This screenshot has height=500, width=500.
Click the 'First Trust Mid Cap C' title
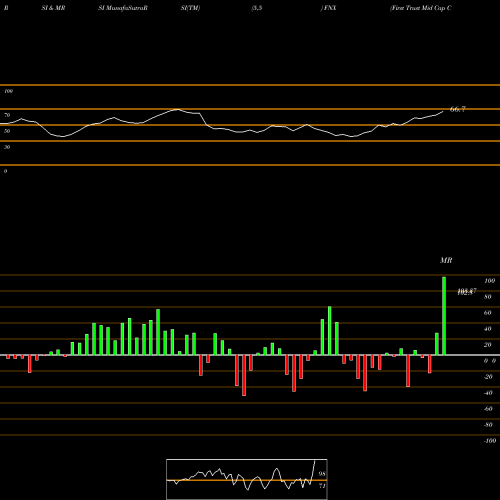click(x=421, y=8)
